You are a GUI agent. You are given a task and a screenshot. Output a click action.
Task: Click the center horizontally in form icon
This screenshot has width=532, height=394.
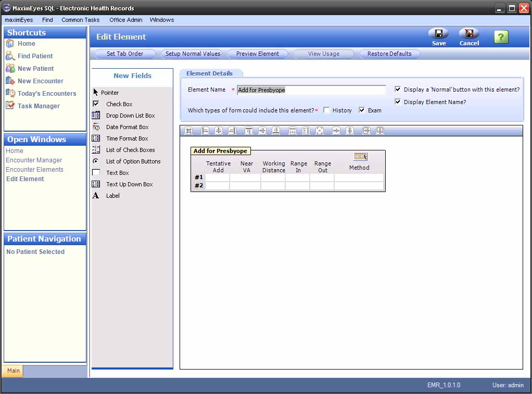point(366,131)
